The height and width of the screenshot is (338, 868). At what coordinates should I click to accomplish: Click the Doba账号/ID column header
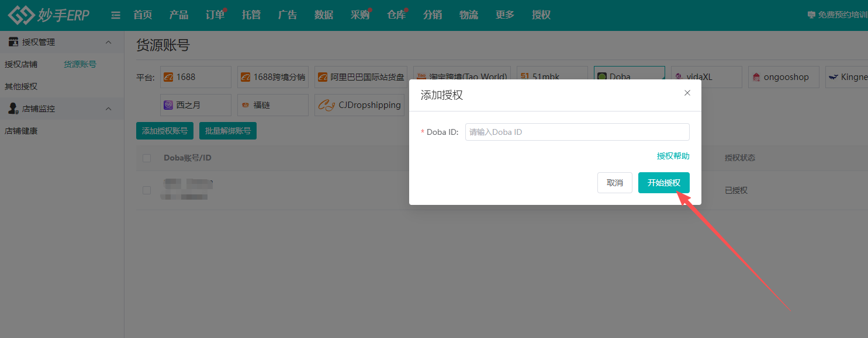click(188, 158)
